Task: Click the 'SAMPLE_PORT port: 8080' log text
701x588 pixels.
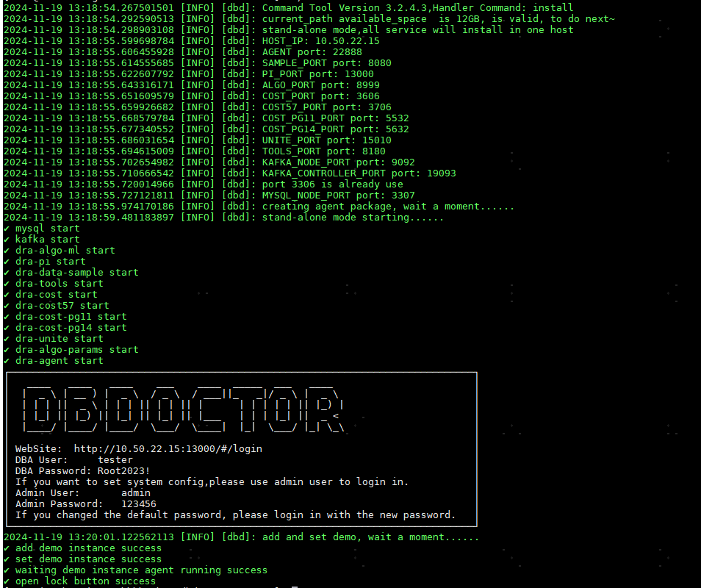Action: click(326, 63)
